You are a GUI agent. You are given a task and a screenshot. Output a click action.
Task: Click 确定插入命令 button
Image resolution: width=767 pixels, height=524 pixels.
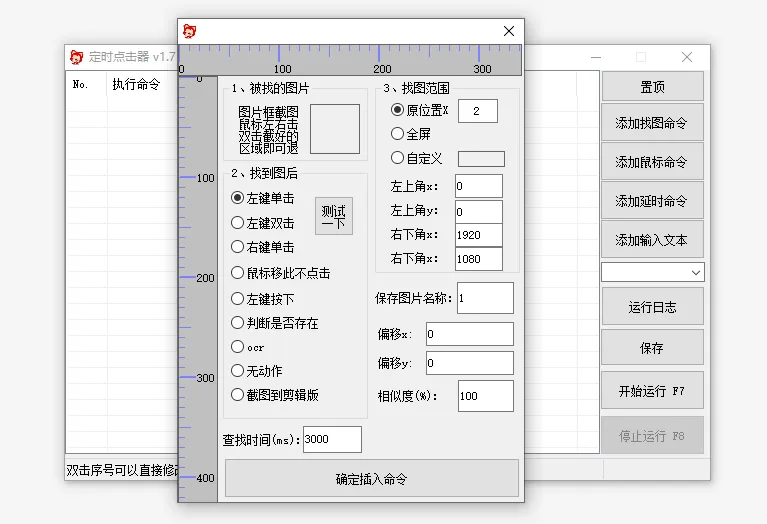pyautogui.click(x=372, y=478)
